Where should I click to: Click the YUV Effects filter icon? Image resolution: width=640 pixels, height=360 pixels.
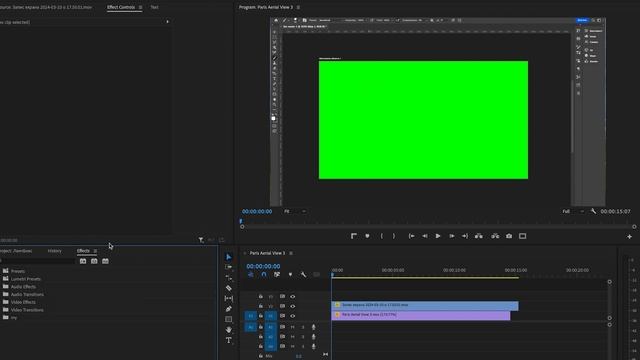(105, 261)
